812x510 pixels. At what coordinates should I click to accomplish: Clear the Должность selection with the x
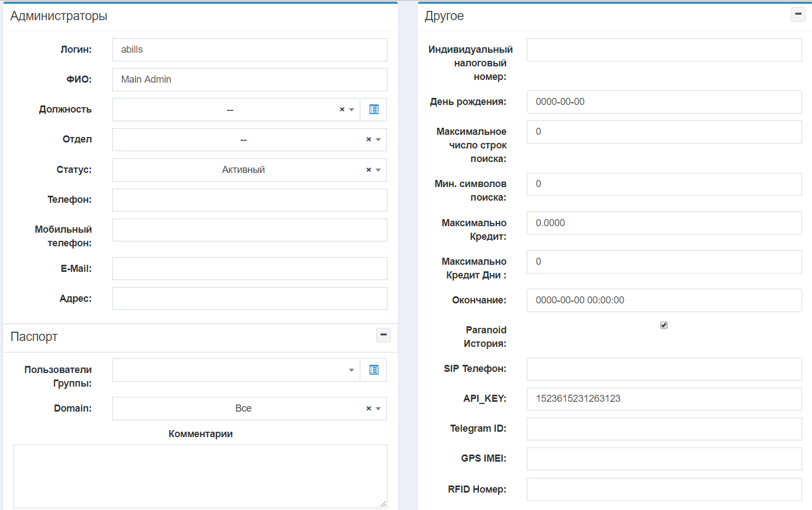coord(342,109)
